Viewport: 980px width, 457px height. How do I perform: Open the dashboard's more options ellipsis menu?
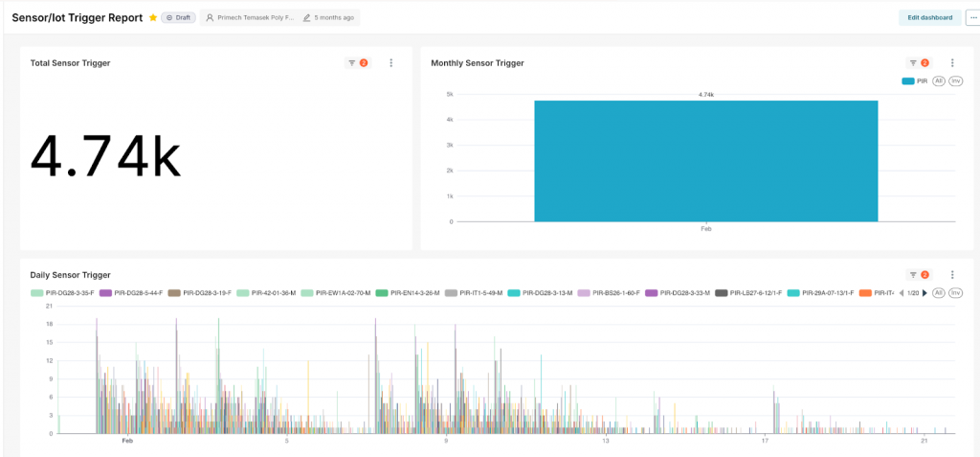(972, 17)
